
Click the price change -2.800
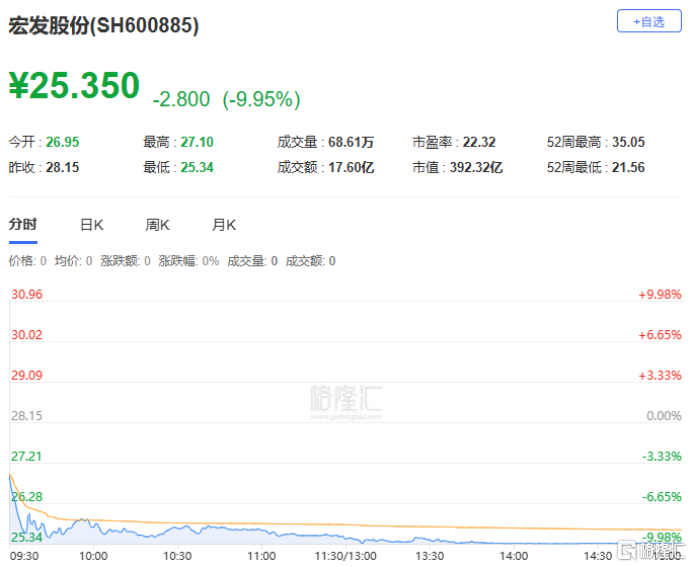(x=181, y=99)
